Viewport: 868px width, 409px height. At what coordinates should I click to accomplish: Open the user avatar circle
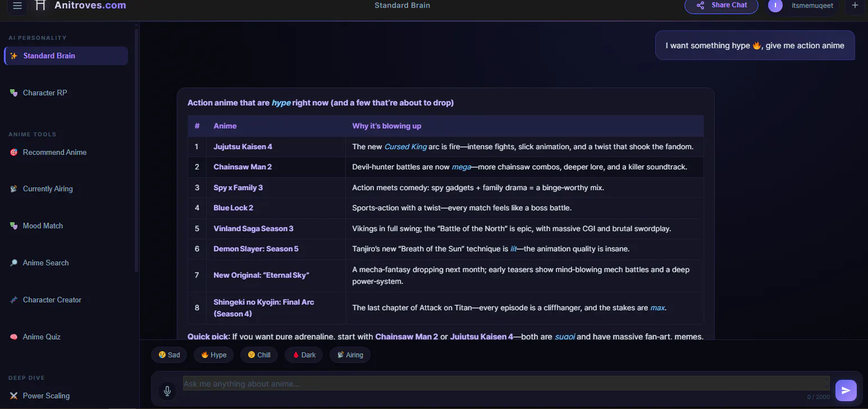[x=775, y=6]
